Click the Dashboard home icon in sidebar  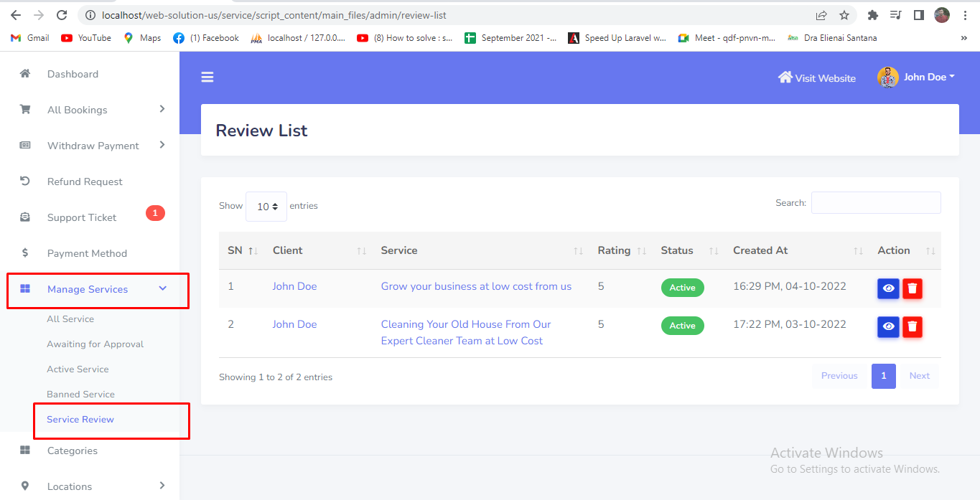click(25, 74)
